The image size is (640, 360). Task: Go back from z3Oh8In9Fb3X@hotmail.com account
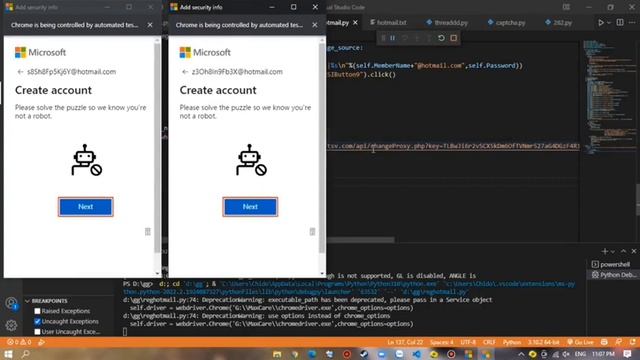point(185,72)
